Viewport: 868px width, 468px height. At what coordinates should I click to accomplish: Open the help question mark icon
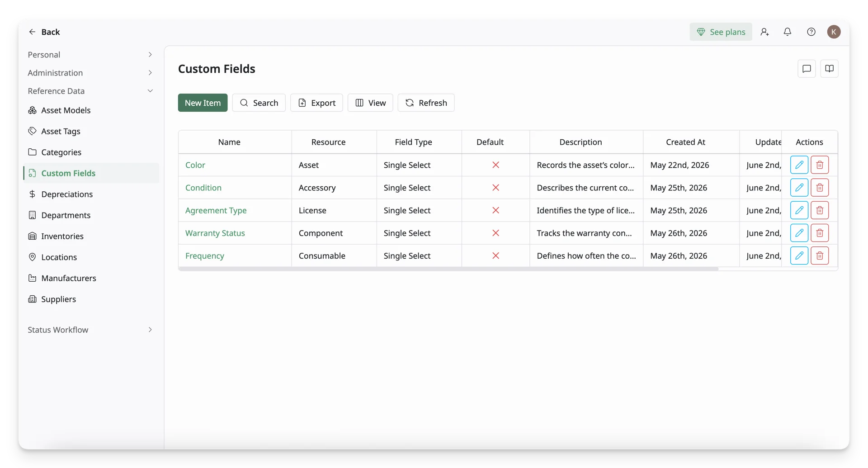pyautogui.click(x=811, y=32)
